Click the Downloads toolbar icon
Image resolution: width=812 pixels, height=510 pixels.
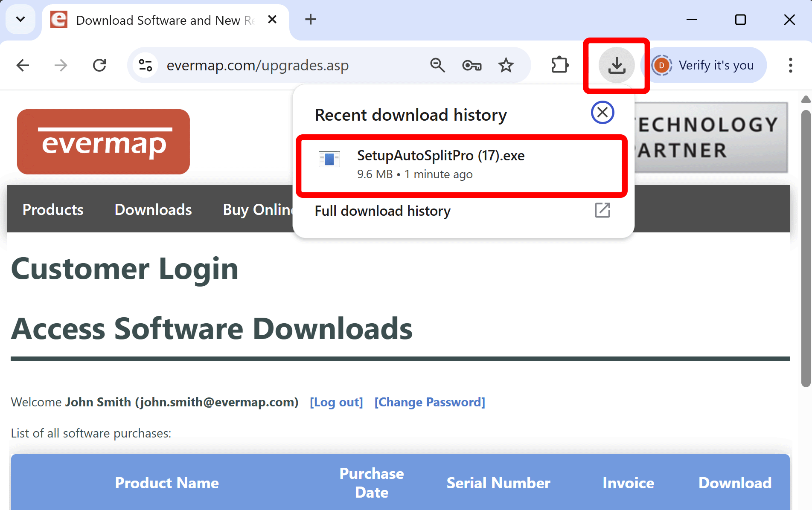(x=616, y=66)
